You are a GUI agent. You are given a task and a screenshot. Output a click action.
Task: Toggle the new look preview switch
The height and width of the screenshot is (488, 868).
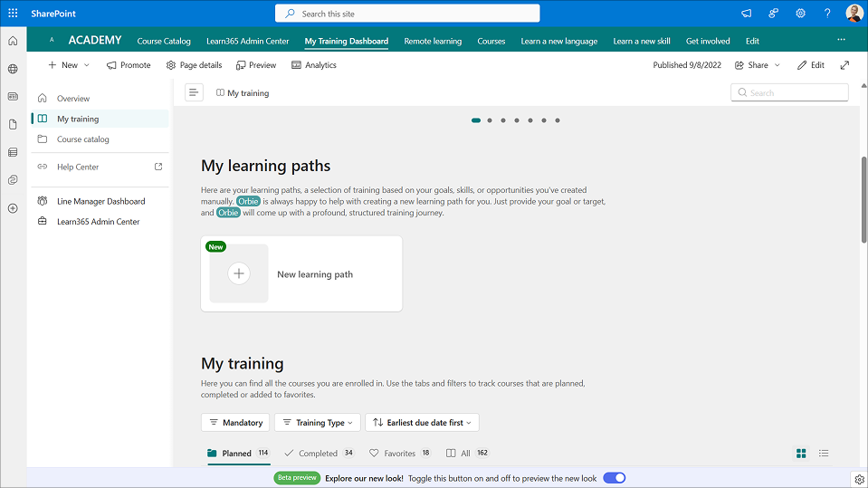(x=615, y=478)
